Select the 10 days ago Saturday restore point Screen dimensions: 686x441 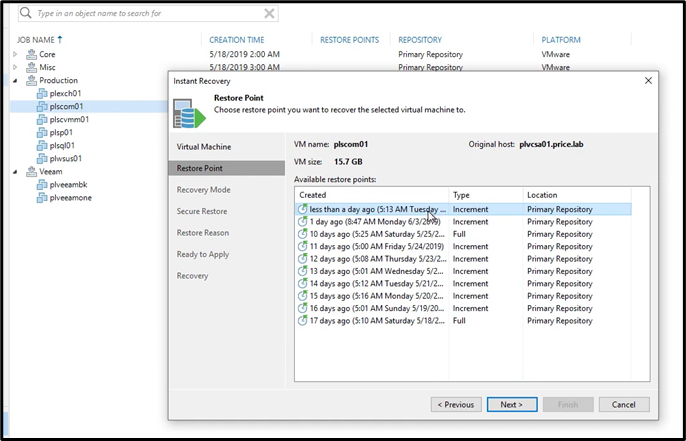tap(463, 234)
